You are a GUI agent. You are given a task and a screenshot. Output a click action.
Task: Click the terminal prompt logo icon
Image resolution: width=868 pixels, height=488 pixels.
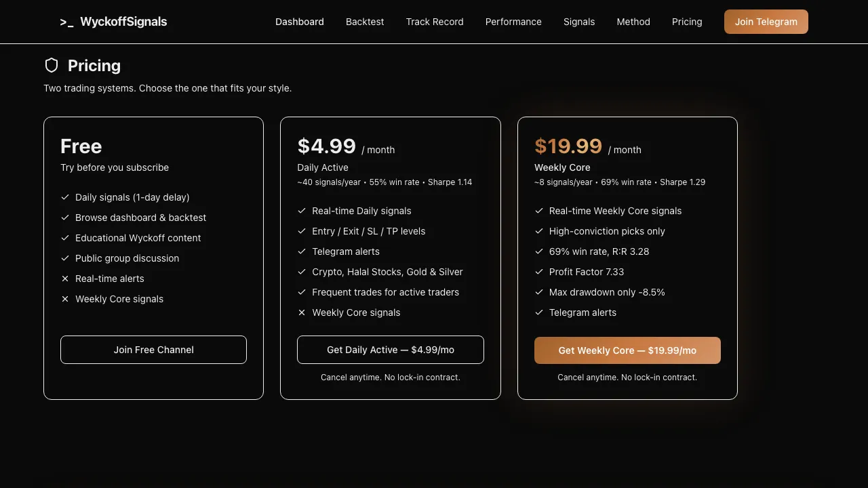(66, 22)
